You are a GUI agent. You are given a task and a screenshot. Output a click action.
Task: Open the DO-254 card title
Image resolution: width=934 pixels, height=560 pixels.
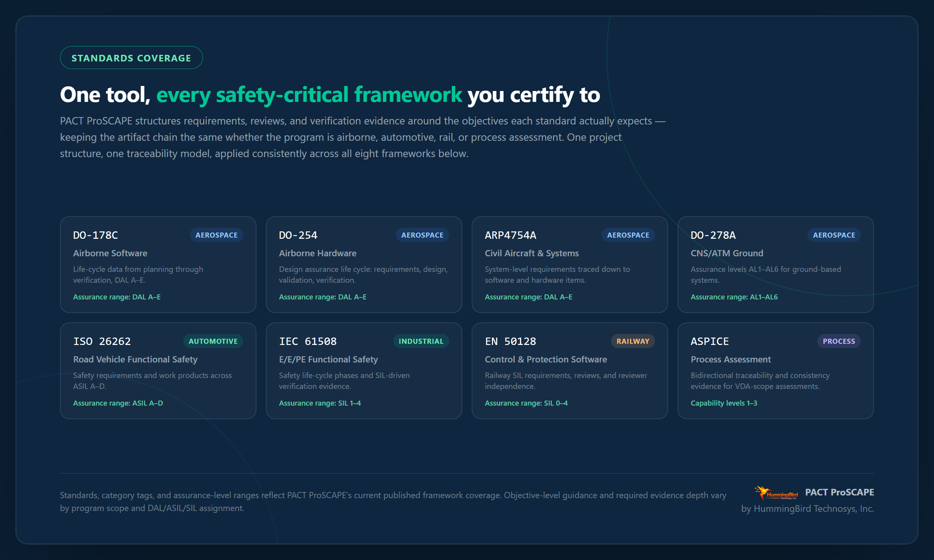point(298,235)
